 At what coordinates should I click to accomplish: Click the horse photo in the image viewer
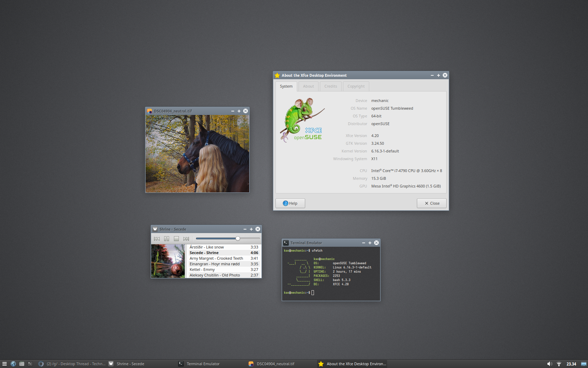click(x=197, y=154)
